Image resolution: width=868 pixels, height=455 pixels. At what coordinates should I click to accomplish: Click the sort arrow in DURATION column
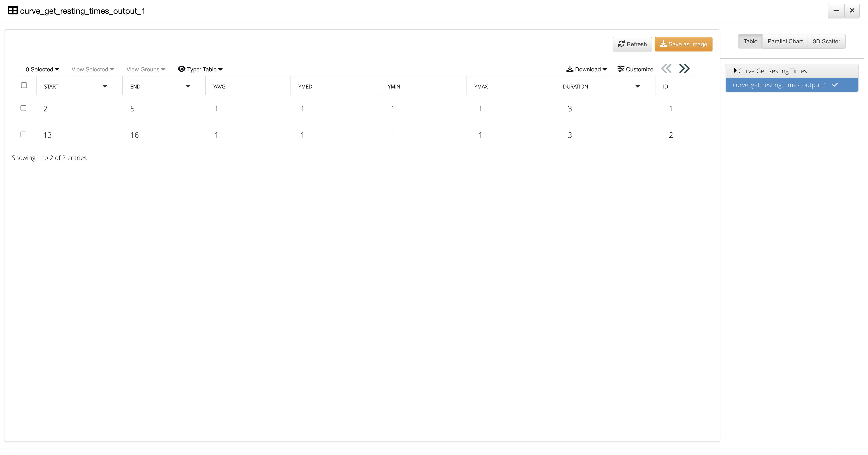[637, 86]
